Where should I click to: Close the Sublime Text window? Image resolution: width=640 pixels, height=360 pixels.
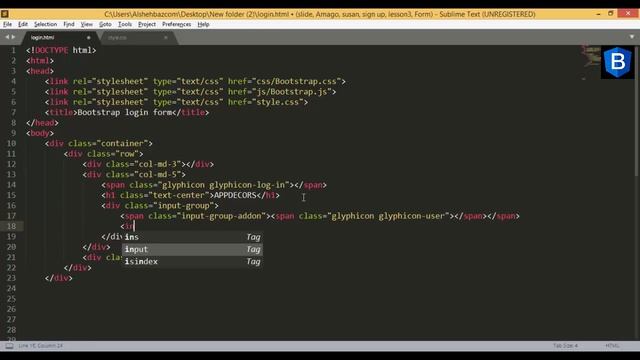point(628,14)
